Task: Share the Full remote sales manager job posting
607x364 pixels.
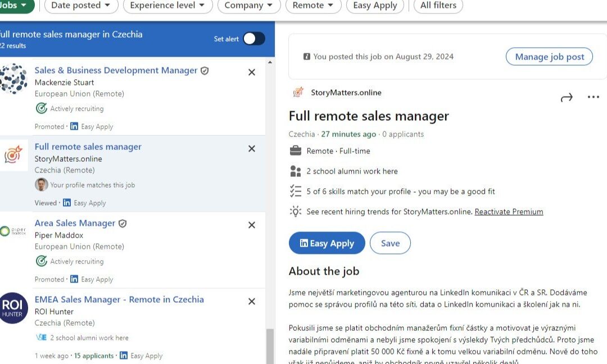Action: [567, 97]
